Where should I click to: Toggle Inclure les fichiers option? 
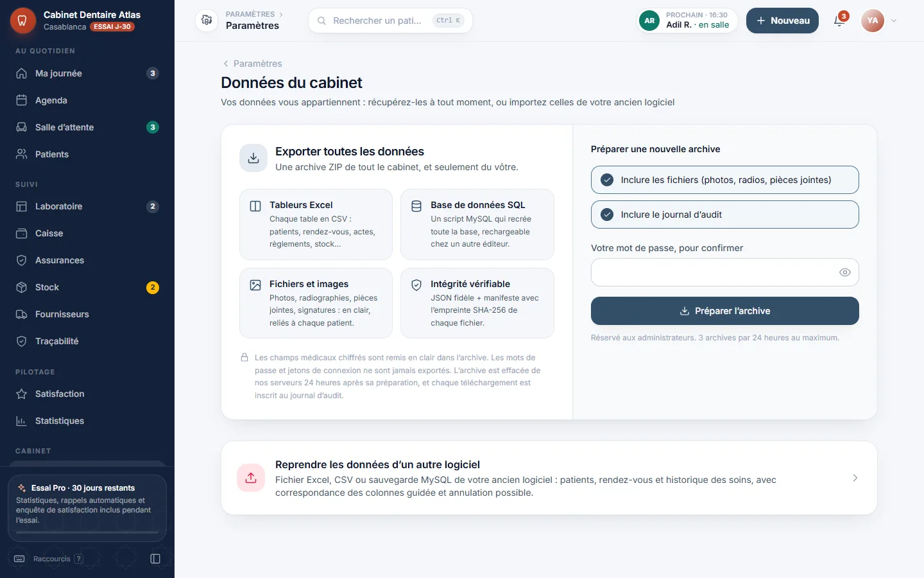pyautogui.click(x=724, y=180)
